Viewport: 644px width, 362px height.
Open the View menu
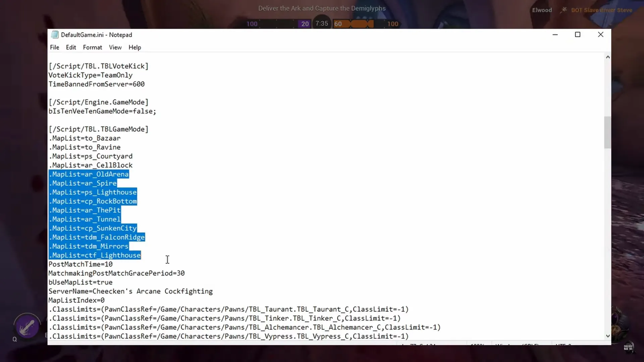(115, 47)
